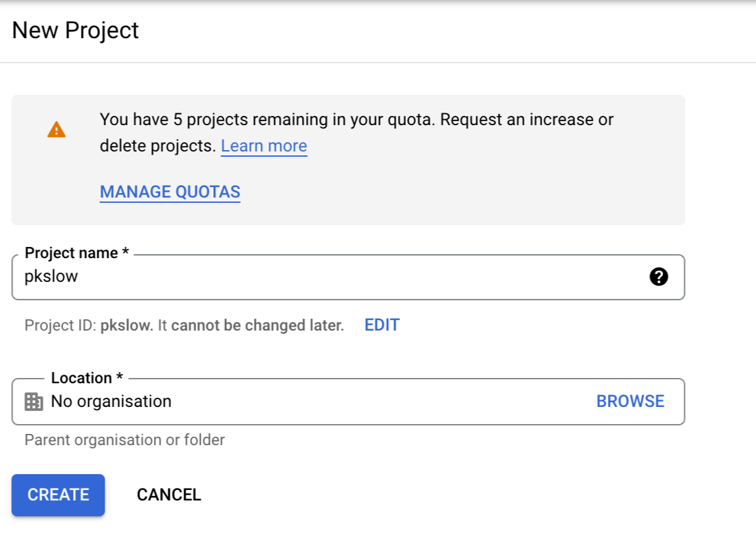Click the Project ID: pkslow text
The width and height of the screenshot is (756, 536).
coord(88,325)
